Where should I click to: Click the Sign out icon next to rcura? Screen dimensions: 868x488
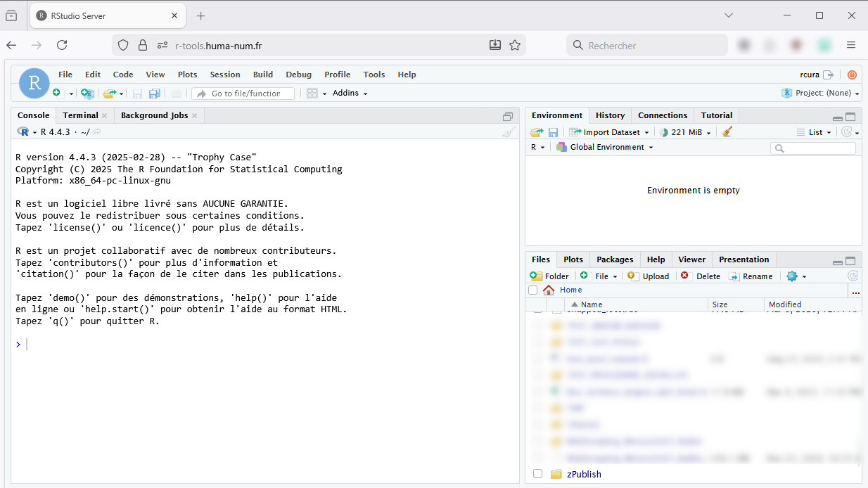(x=829, y=75)
